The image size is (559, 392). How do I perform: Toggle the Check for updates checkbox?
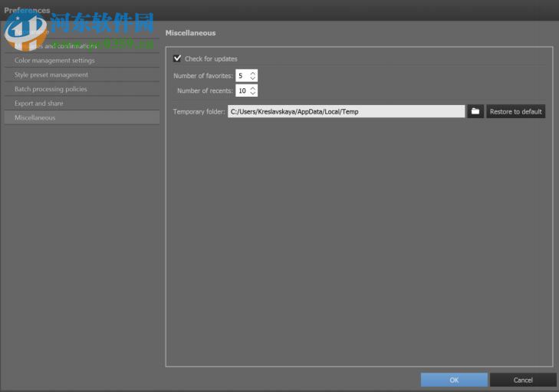tap(177, 58)
